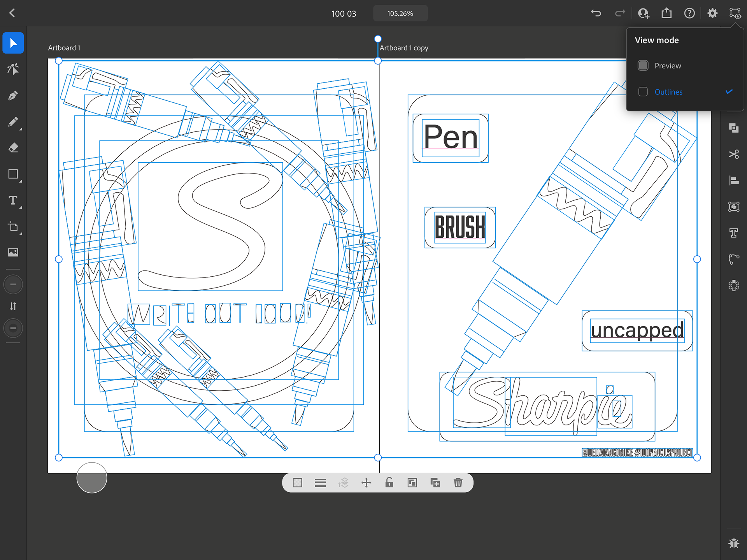Select the Artboard 1 copy label
The image size is (747, 560).
[404, 48]
